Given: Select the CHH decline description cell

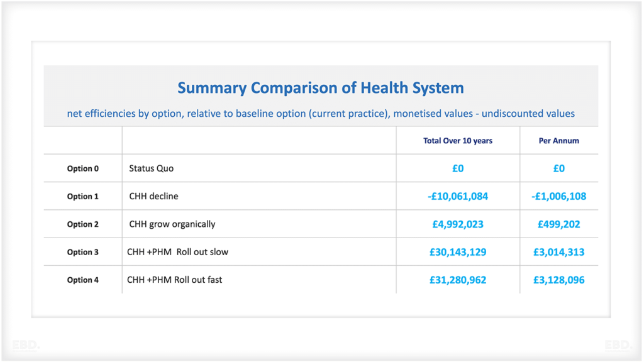Looking at the screenshot, I should click(153, 197).
